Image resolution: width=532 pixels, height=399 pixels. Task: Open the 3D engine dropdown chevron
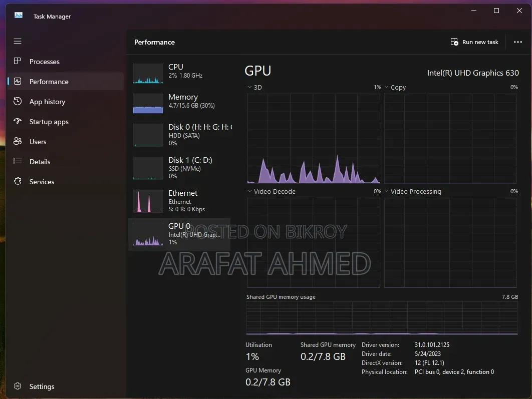[249, 87]
